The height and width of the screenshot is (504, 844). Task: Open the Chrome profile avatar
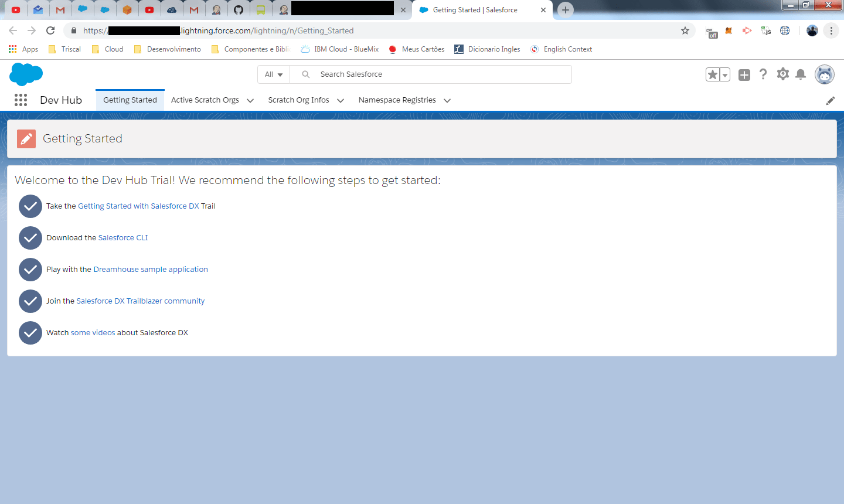click(x=812, y=30)
